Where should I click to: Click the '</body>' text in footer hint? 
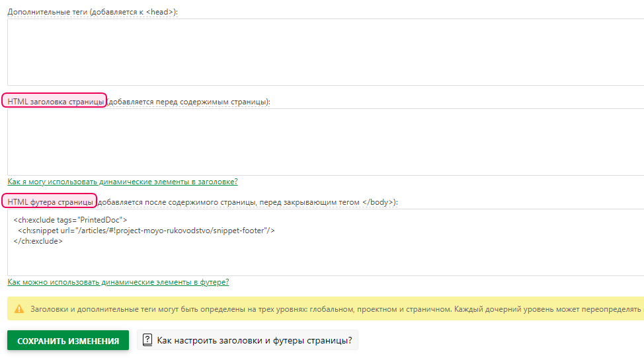coord(378,201)
